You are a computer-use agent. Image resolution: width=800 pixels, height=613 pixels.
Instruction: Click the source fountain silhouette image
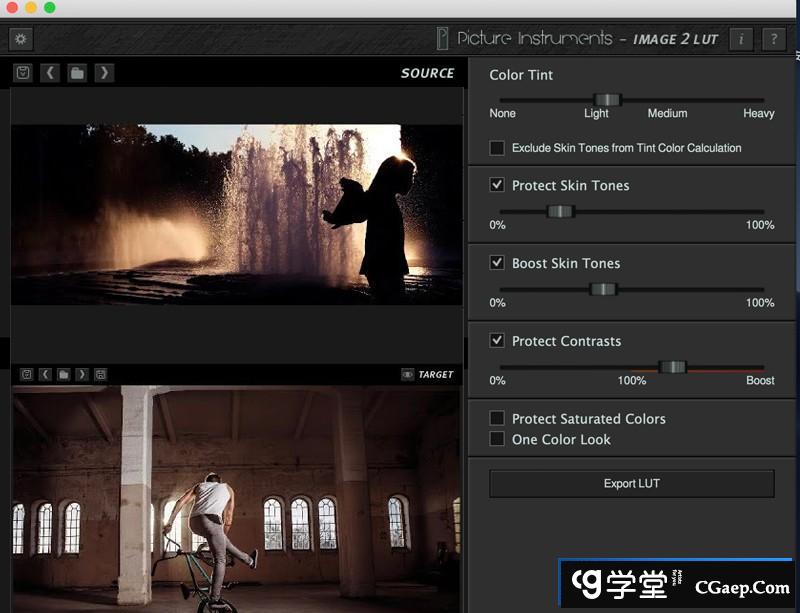click(236, 214)
